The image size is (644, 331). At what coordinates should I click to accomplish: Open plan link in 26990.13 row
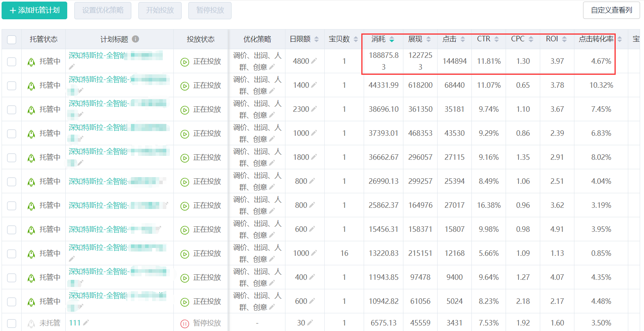pyautogui.click(x=118, y=181)
